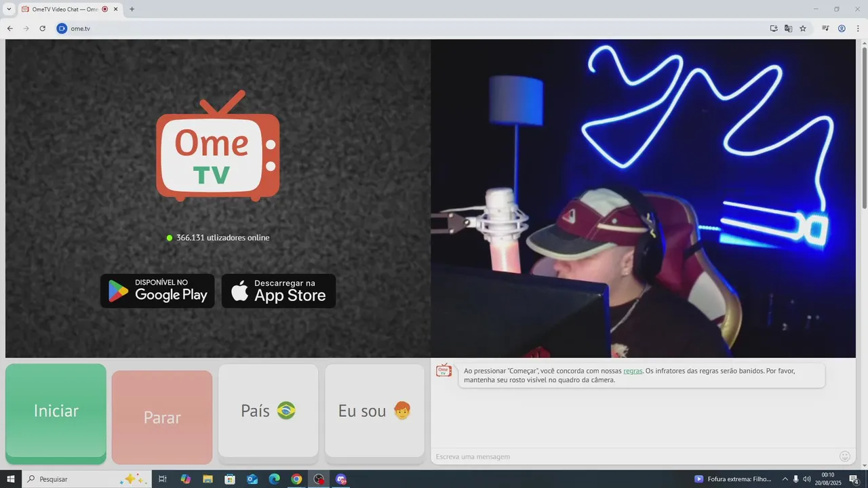
Task: Open the Chrome profile avatar
Action: (x=842, y=28)
